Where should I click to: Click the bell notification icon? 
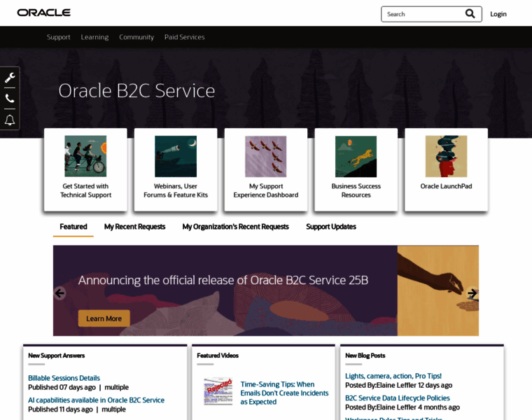10,120
